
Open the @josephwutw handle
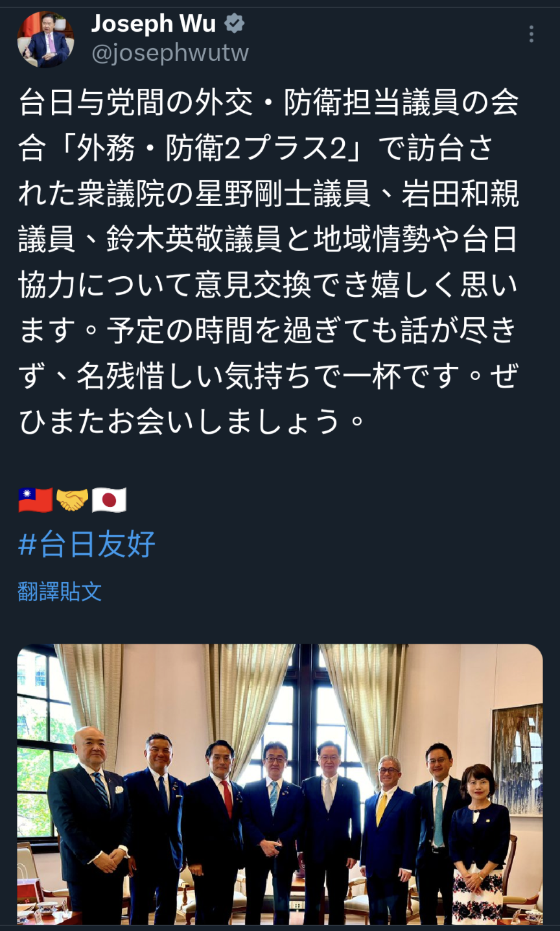pyautogui.click(x=170, y=53)
